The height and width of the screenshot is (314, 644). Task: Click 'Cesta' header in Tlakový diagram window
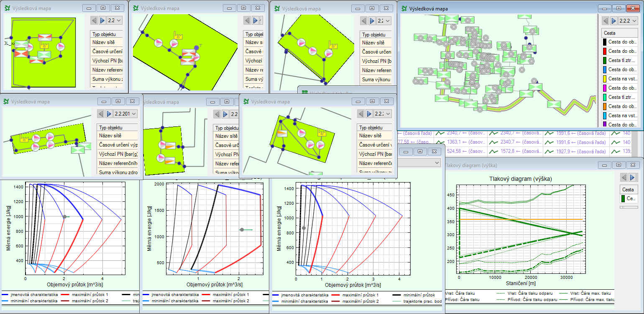click(629, 189)
